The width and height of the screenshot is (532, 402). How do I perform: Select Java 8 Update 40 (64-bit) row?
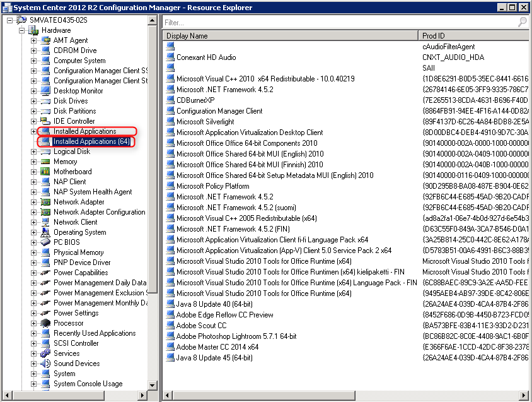coord(214,304)
